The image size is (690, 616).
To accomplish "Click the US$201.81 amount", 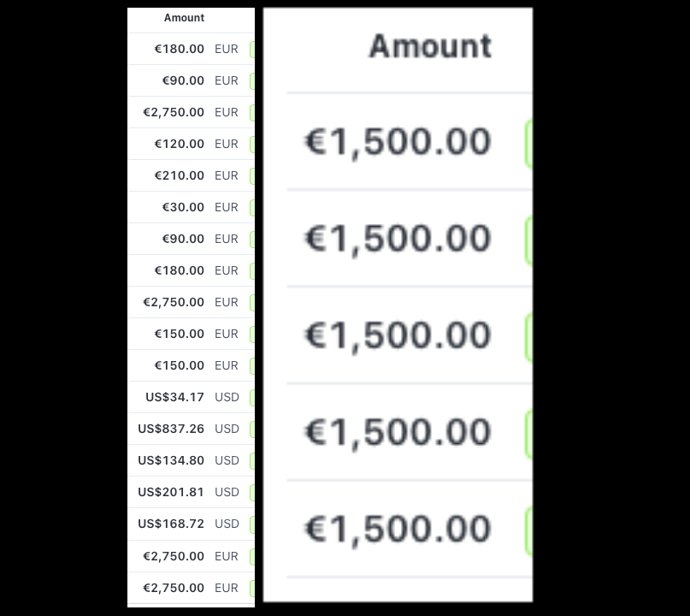I will pyautogui.click(x=171, y=492).
